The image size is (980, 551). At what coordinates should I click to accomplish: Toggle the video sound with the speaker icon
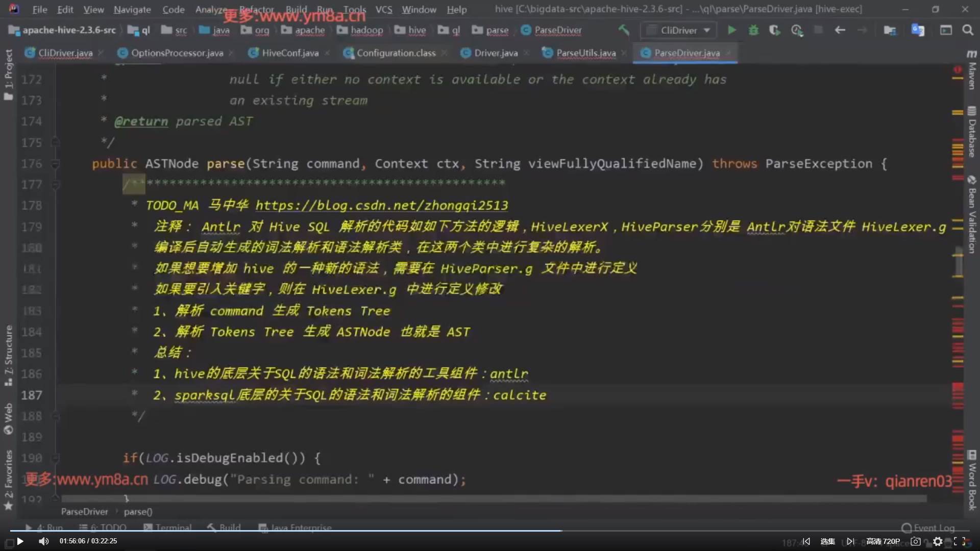[44, 541]
